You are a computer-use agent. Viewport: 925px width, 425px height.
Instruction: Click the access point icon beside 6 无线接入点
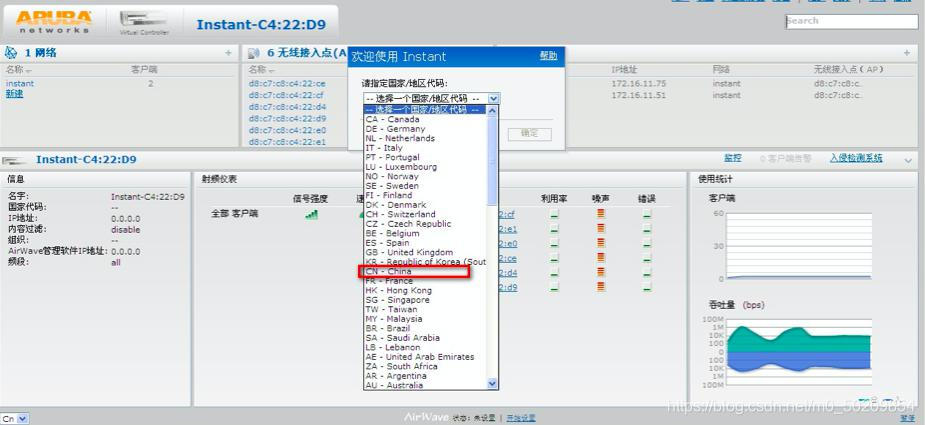tap(254, 53)
